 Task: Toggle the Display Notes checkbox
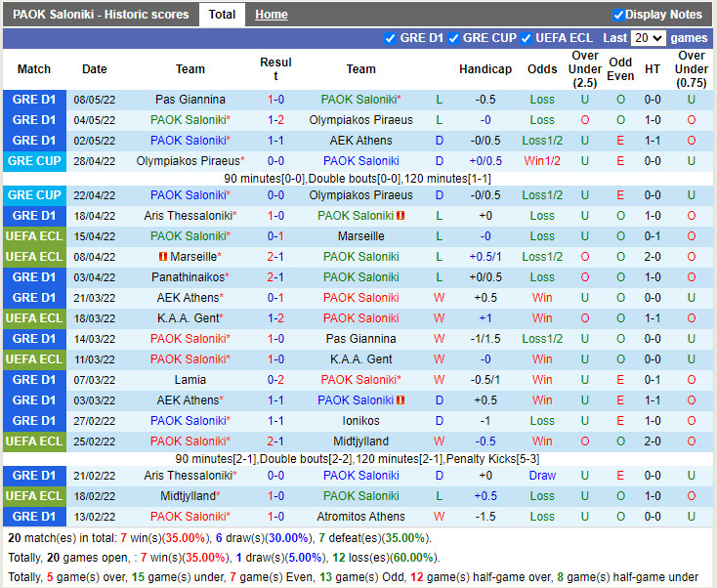click(x=618, y=15)
